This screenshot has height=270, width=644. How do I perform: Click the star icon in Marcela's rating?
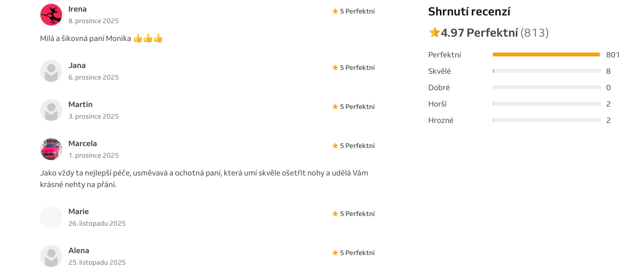(x=335, y=146)
